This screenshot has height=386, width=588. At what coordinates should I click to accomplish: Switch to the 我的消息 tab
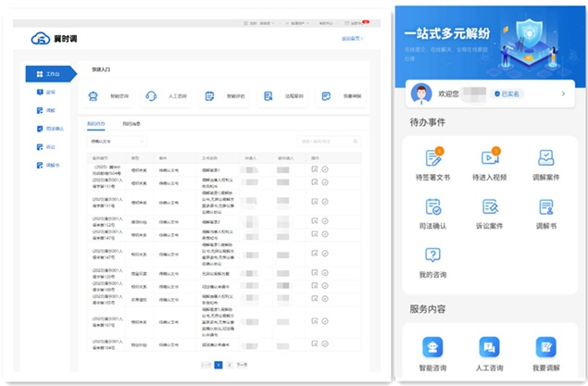(x=131, y=123)
